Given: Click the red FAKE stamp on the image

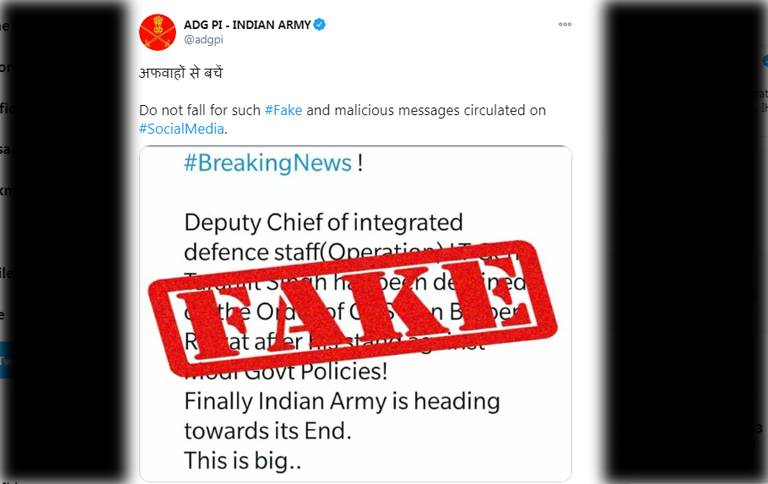Looking at the screenshot, I should 353,309.
